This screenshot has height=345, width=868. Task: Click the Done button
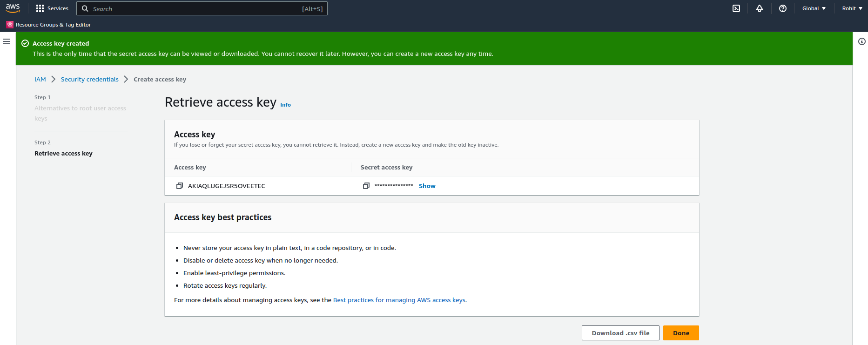tap(681, 333)
